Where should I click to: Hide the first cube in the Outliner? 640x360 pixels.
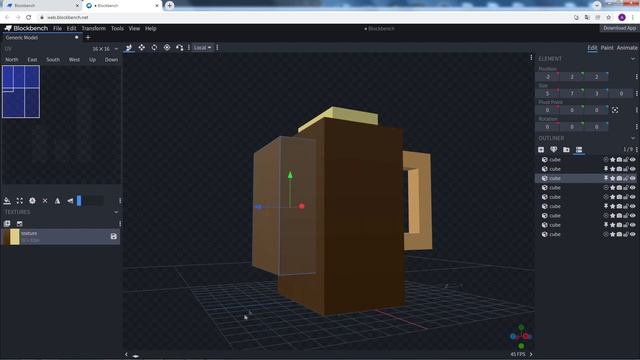tap(633, 160)
